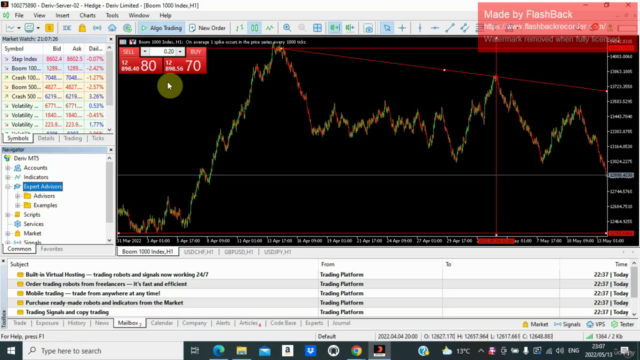The image size is (640, 360).
Task: Take a chart screenshot camera icon
Action: tap(368, 28)
